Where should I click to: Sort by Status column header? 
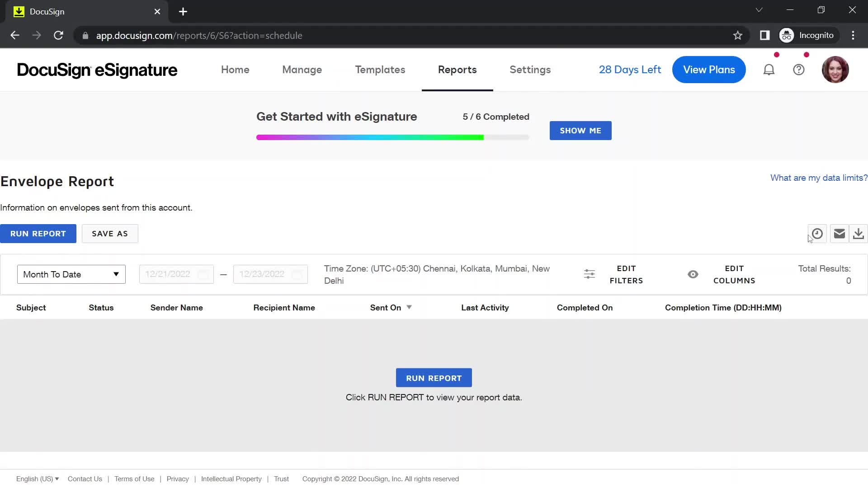tap(101, 308)
